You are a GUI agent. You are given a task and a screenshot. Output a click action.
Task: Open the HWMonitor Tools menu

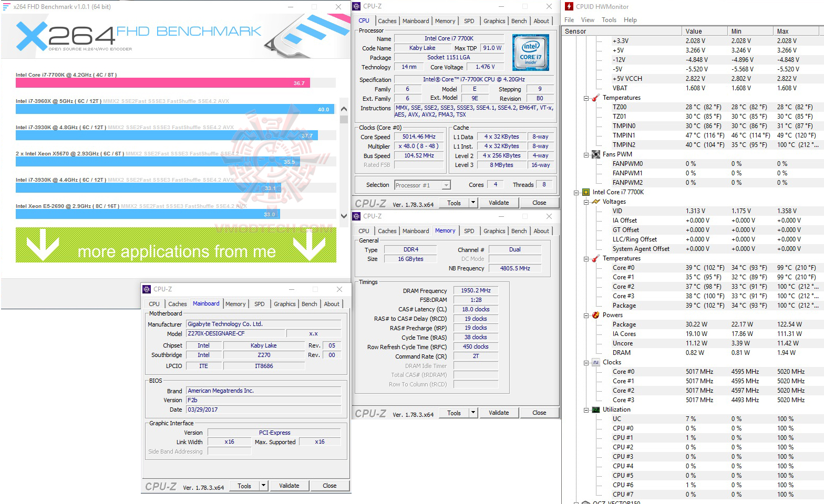point(609,20)
